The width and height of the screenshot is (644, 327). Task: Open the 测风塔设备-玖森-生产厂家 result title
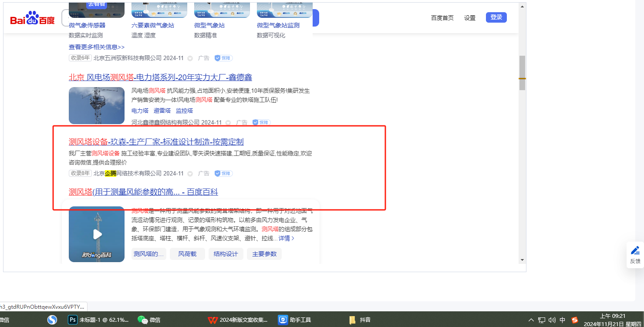156,142
